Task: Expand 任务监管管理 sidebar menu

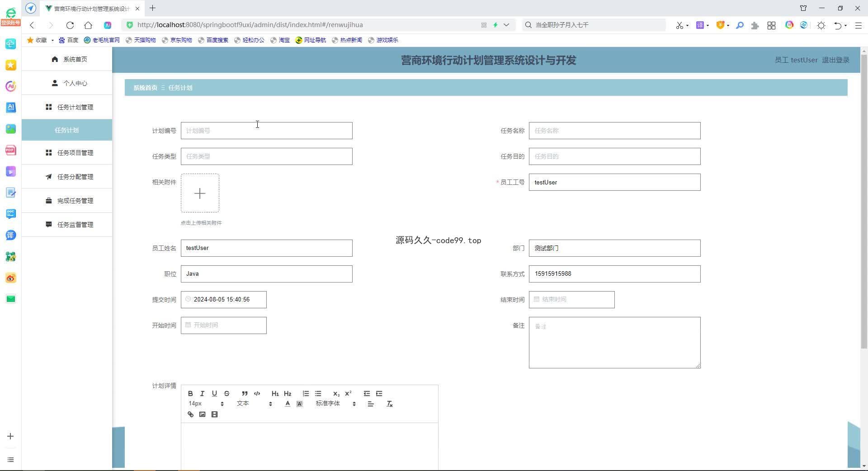Action: [67, 225]
